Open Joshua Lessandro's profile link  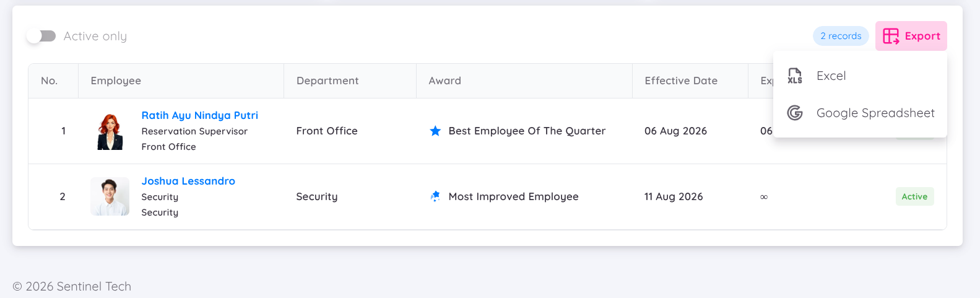click(188, 181)
